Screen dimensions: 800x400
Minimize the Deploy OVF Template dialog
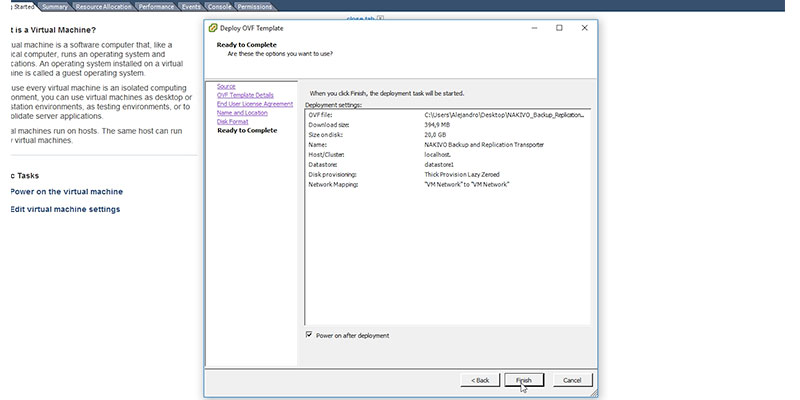(534, 28)
